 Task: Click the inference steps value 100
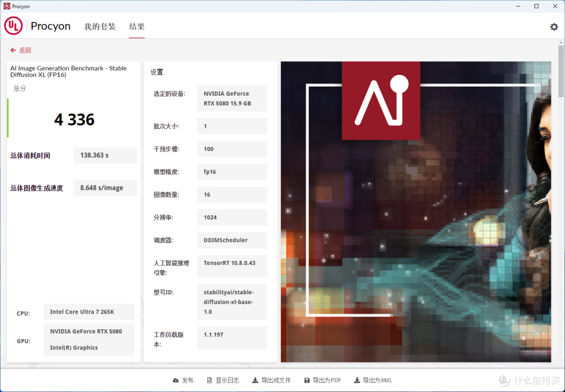coord(232,149)
